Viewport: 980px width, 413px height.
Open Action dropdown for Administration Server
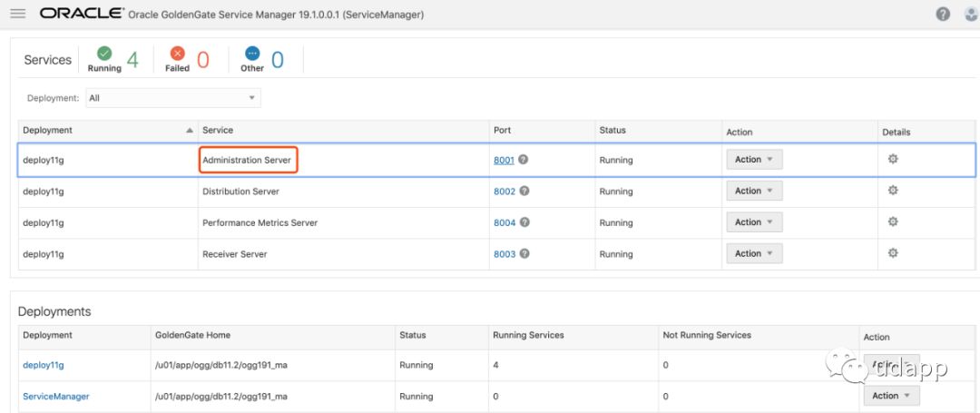tap(754, 160)
